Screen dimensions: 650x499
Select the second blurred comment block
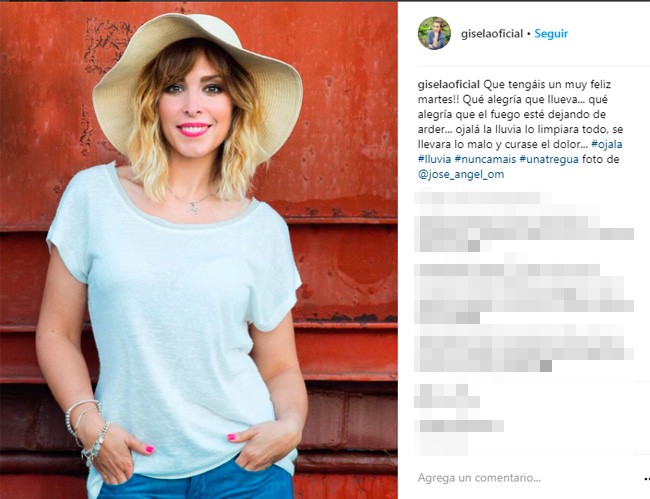pyautogui.click(x=524, y=293)
